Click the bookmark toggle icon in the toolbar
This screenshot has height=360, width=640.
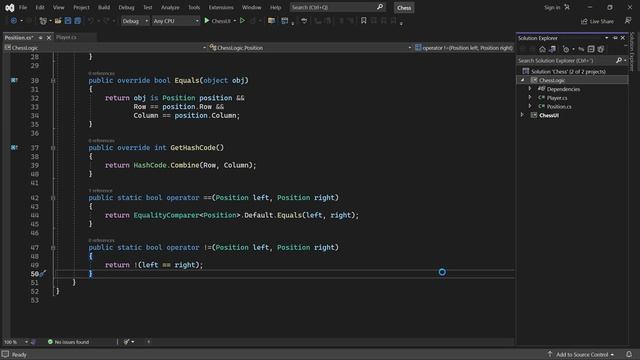(363, 20)
